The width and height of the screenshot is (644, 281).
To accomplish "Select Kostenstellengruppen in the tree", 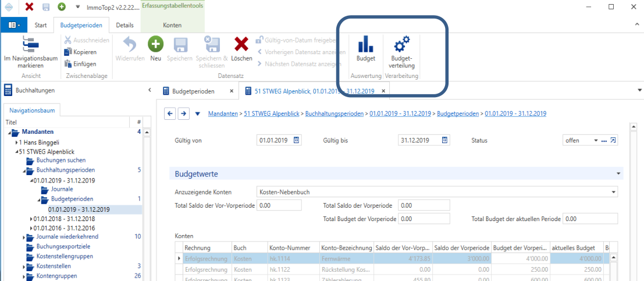I will pyautogui.click(x=65, y=257).
